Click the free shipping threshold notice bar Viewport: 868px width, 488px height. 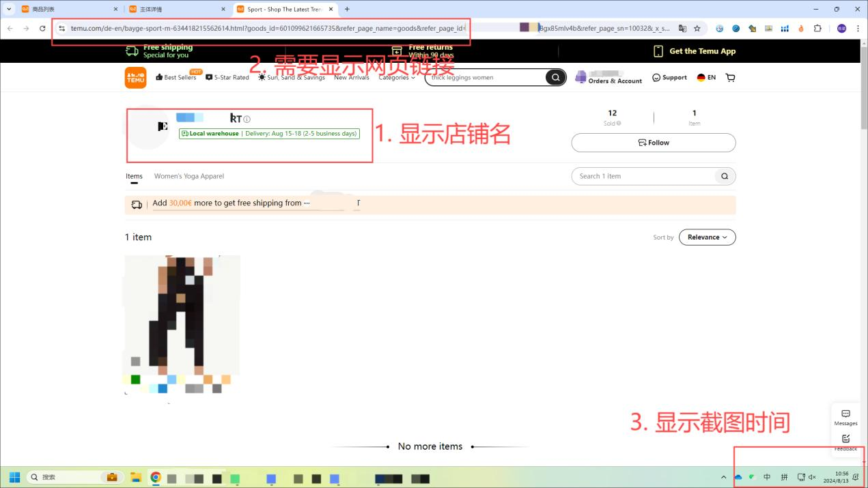click(x=430, y=204)
